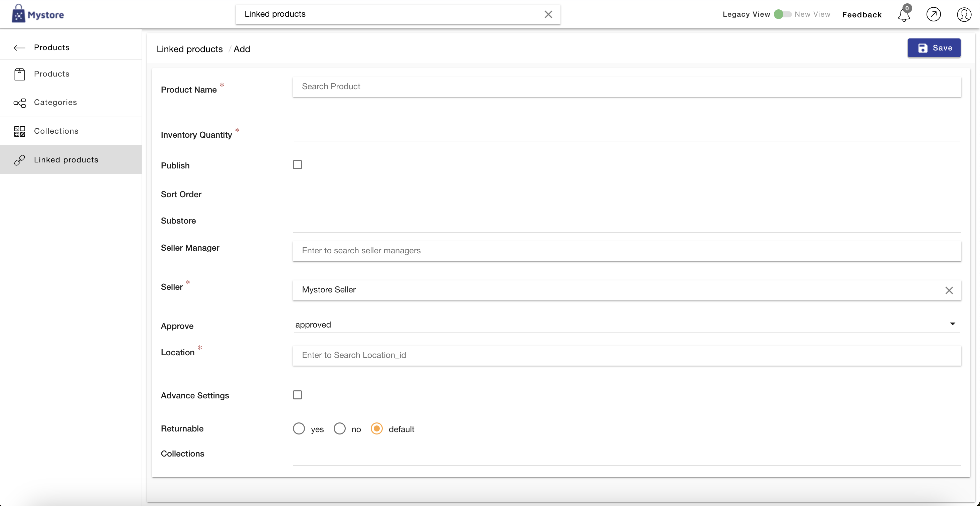Click the Categories tree icon
The width and height of the screenshot is (980, 506).
[19, 102]
